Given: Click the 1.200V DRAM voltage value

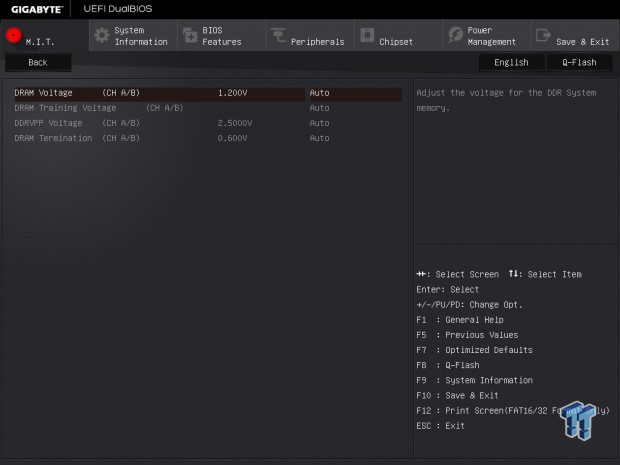Looking at the screenshot, I should tap(232, 93).
